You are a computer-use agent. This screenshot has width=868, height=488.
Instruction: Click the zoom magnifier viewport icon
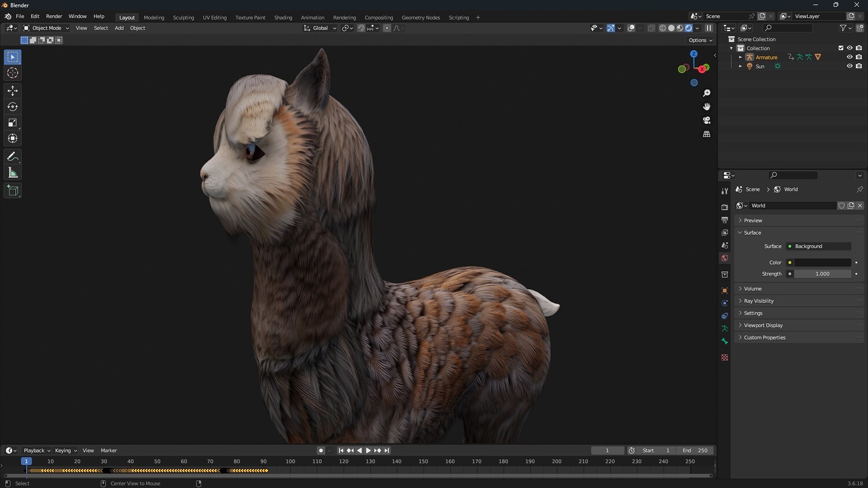(707, 93)
